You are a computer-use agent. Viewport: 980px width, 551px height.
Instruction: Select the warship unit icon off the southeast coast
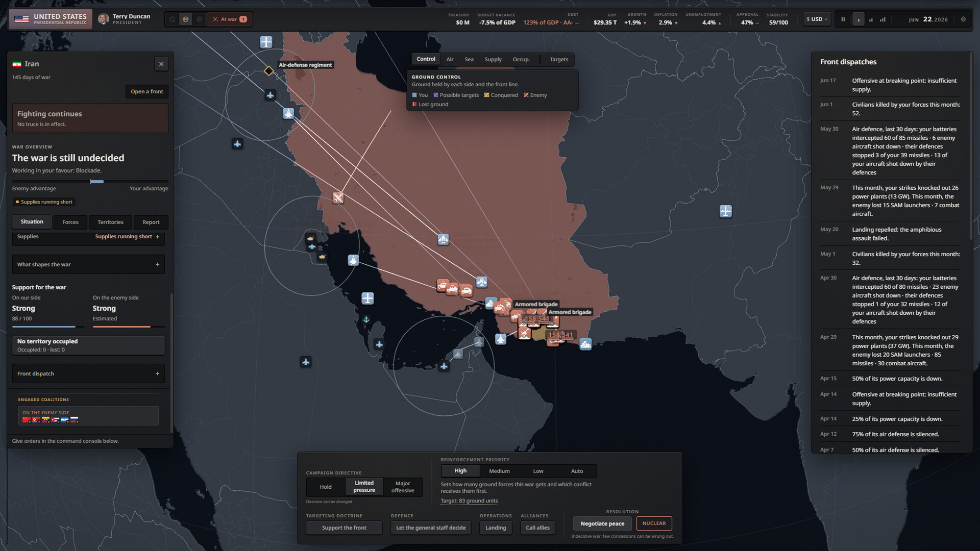coord(585,344)
